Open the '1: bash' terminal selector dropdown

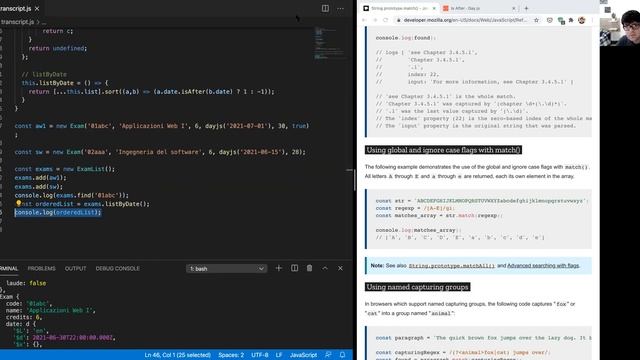coord(227,269)
